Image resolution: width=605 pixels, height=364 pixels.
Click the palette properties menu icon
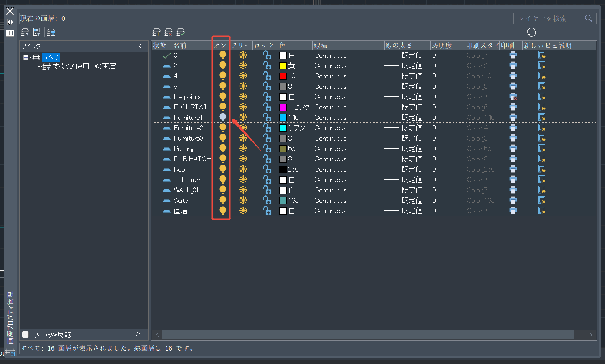click(x=10, y=33)
